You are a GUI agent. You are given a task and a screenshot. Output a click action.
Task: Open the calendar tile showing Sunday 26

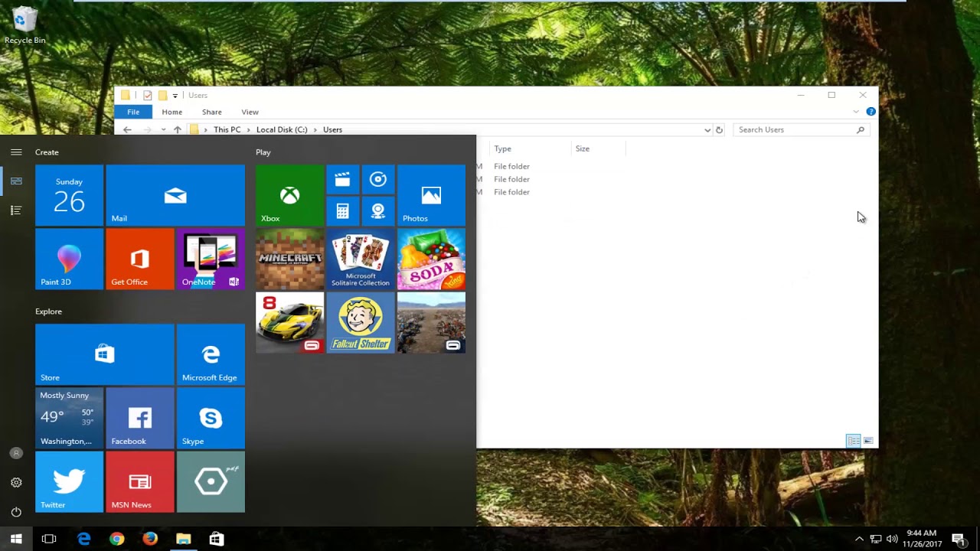click(69, 195)
